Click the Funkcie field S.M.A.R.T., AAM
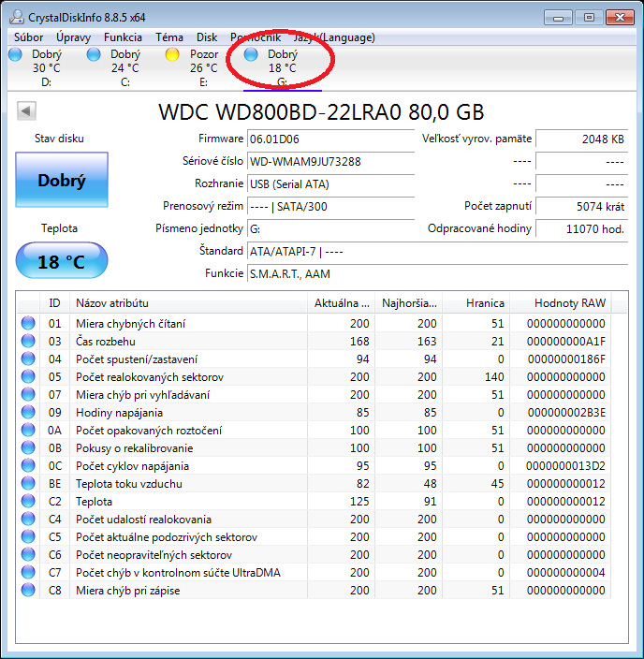Viewport: 644px width, 659px height. tap(437, 274)
